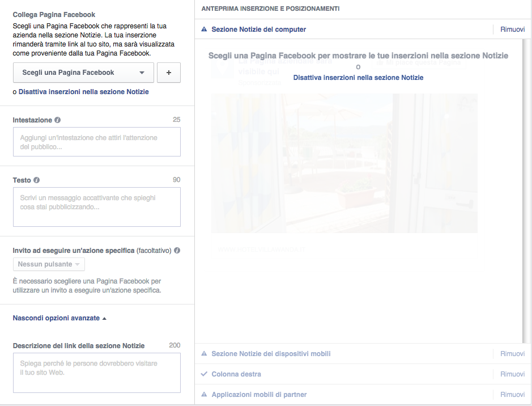Click the ad preview image thumbnail
Screen dimensions: 532x406
point(344,163)
